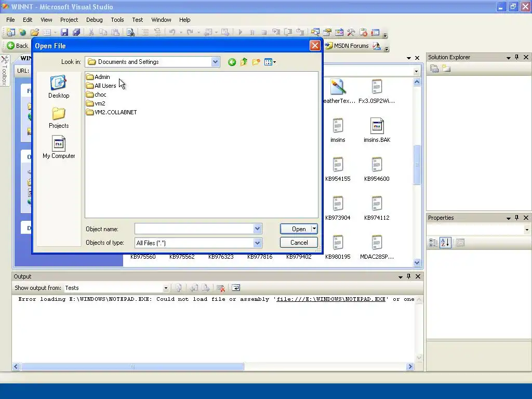532x399 pixels.
Task: Select the Admin folder
Action: pos(98,77)
